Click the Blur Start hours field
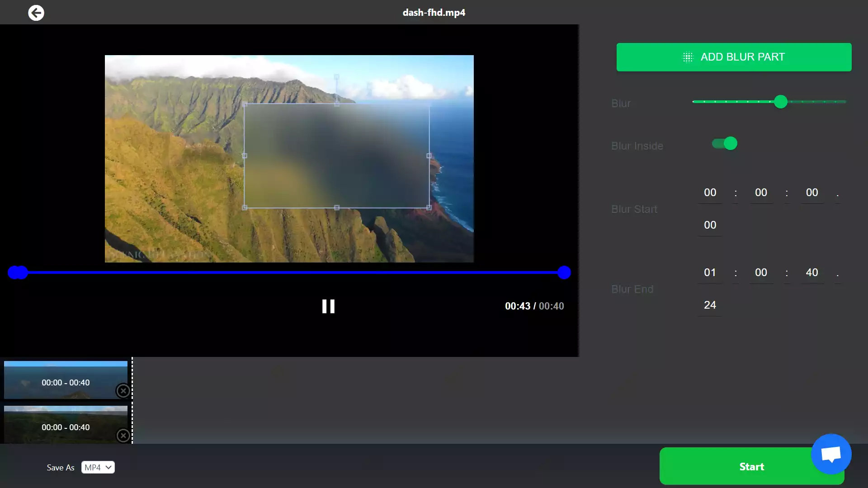The height and width of the screenshot is (488, 868). (x=710, y=192)
